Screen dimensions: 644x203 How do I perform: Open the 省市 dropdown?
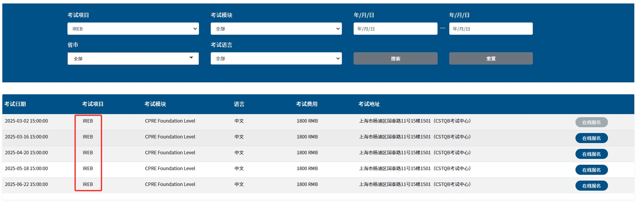(133, 58)
